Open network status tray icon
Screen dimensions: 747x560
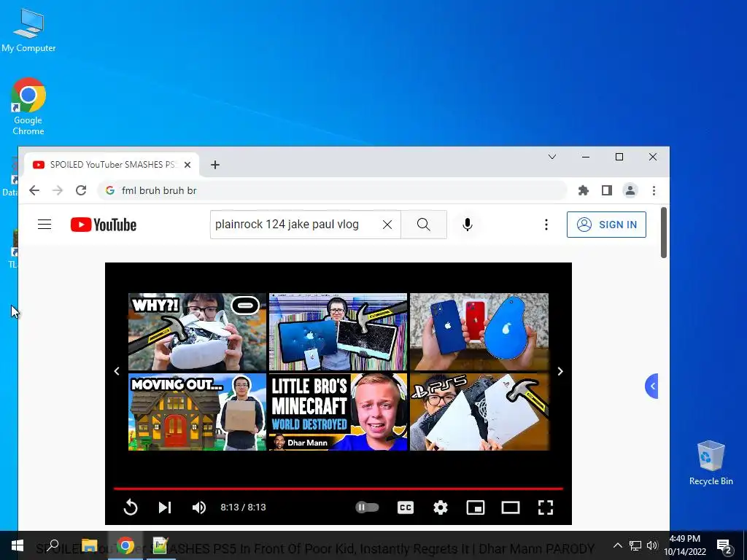tap(635, 545)
